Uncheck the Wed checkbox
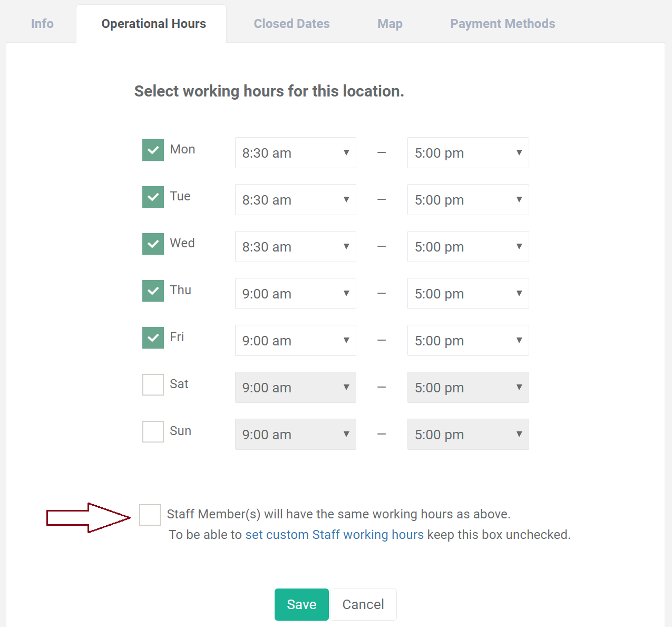 [152, 244]
